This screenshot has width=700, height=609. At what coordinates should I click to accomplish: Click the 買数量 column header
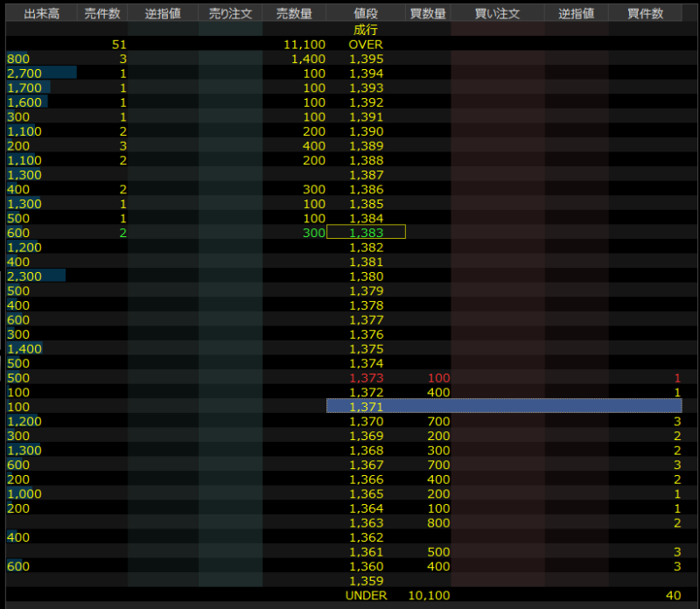428,13
